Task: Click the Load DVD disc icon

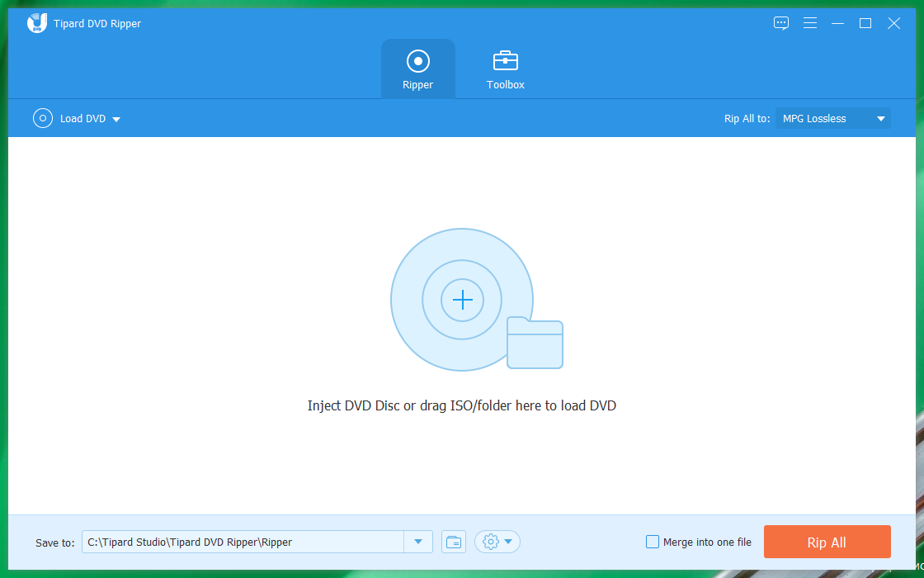Action: point(42,118)
